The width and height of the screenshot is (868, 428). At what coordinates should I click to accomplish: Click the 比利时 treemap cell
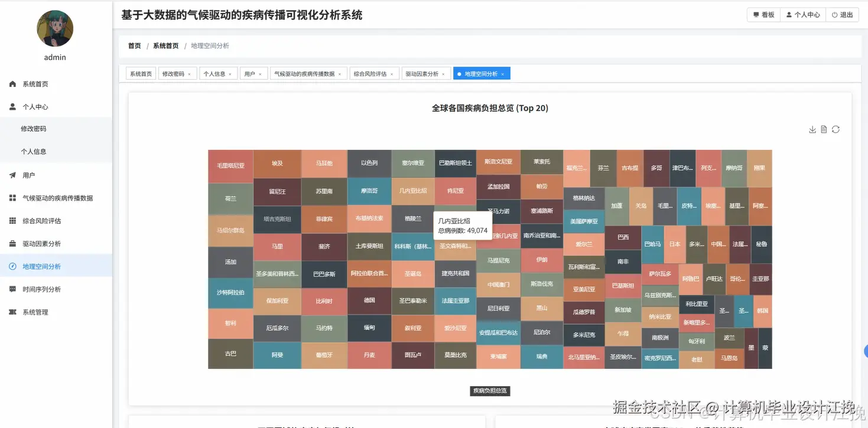pos(324,301)
